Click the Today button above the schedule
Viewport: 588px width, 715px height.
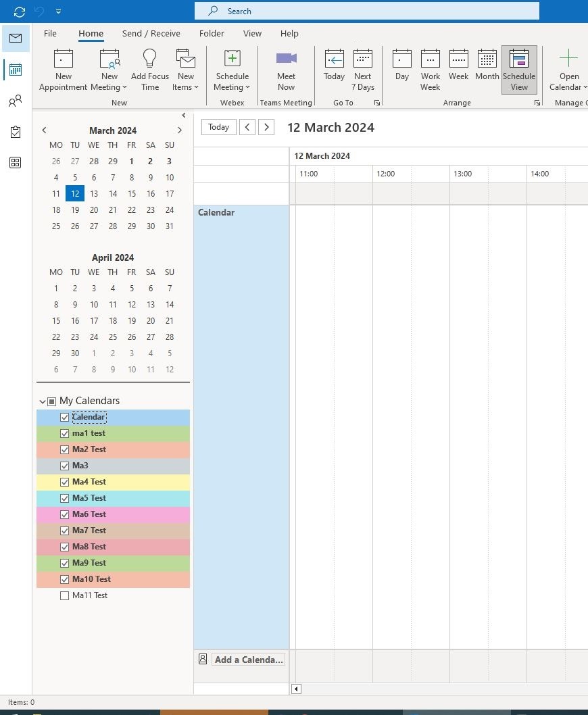pos(218,127)
